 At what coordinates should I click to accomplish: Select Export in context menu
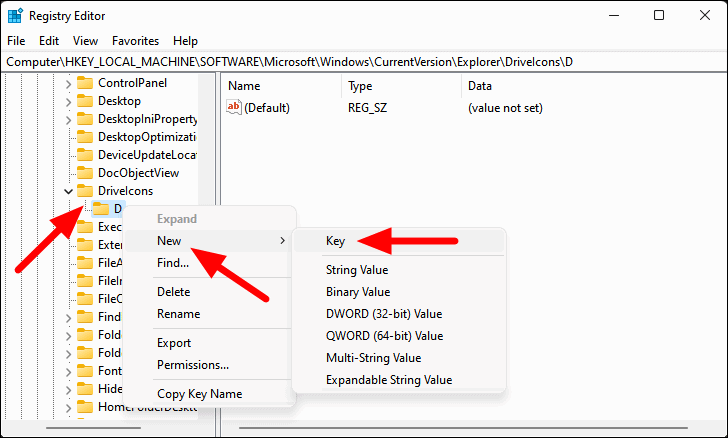click(x=208, y=343)
